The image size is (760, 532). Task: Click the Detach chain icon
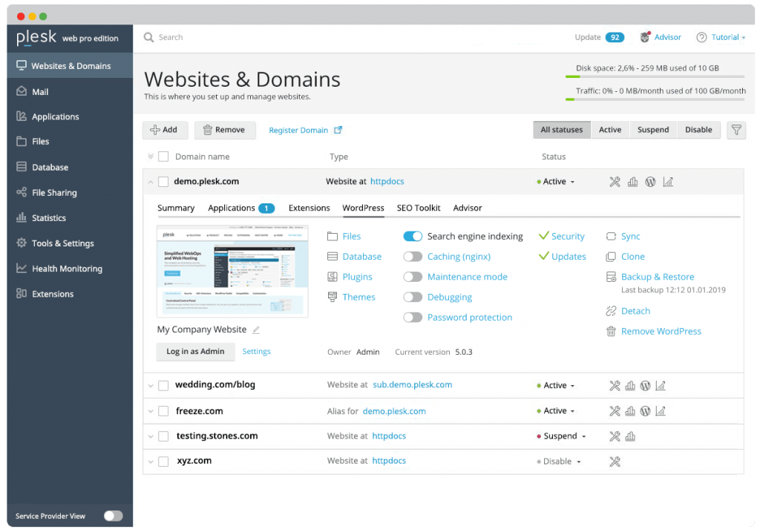point(611,311)
